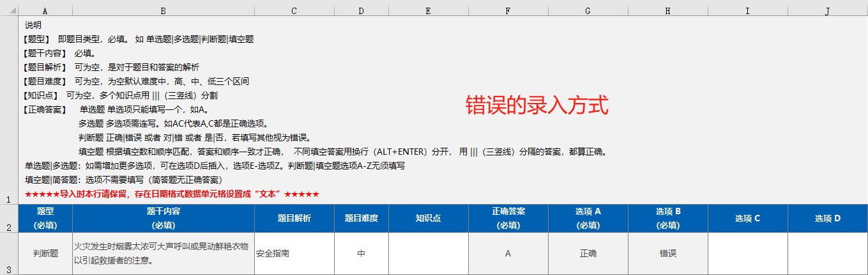Image resolution: width=868 pixels, height=275 pixels.
Task: Select column D by its header
Action: pyautogui.click(x=361, y=11)
